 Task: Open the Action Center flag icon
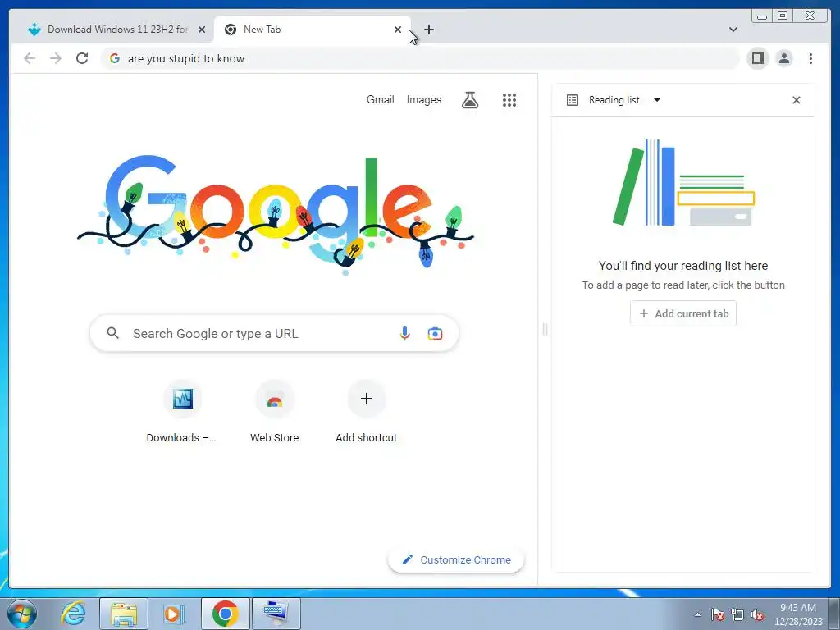(x=717, y=614)
